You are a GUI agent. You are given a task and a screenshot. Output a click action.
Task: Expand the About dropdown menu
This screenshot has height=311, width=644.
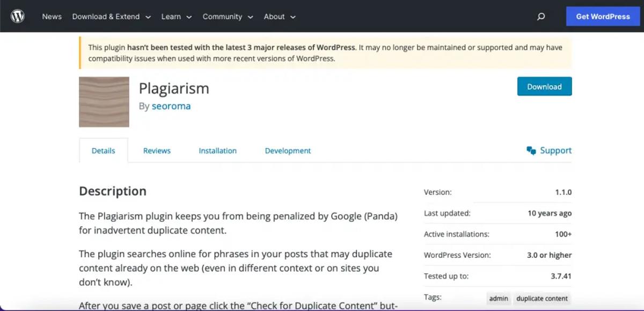point(280,17)
